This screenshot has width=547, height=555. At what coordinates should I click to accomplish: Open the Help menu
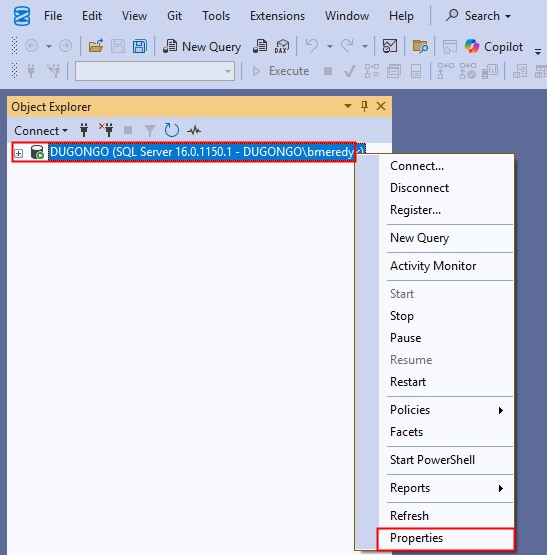401,16
